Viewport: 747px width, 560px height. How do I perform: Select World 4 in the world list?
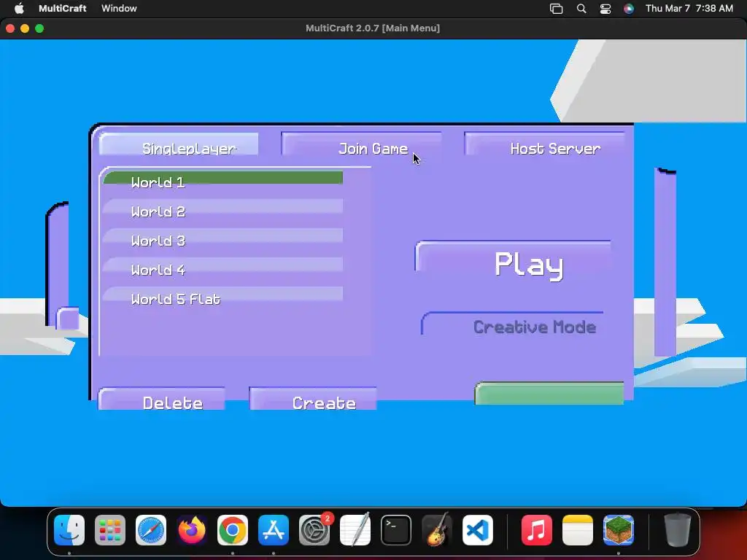tap(223, 265)
